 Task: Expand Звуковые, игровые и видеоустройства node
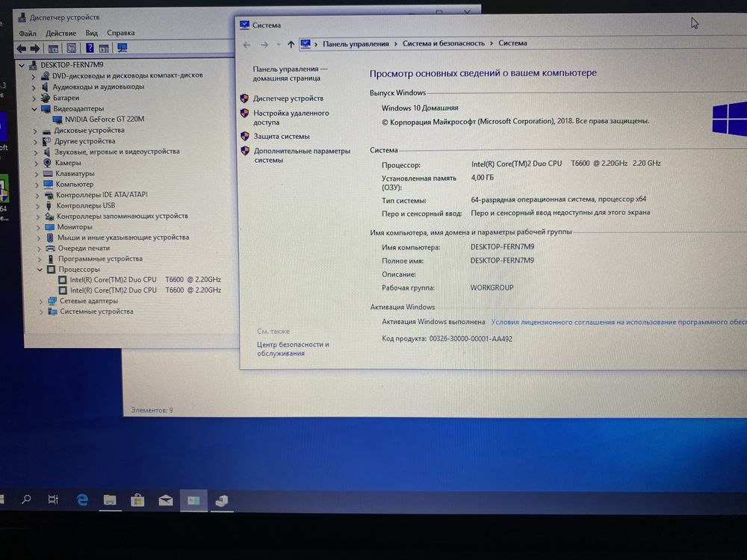click(36, 152)
